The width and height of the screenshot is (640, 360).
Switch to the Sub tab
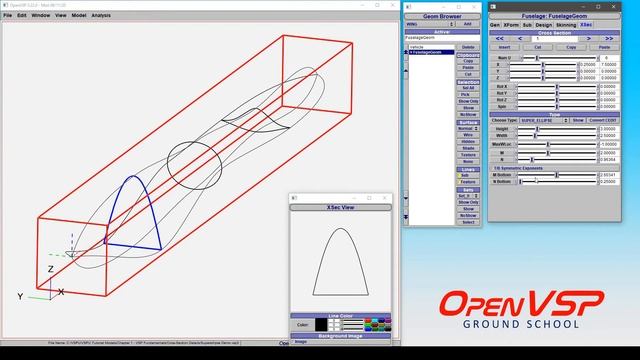click(x=527, y=25)
